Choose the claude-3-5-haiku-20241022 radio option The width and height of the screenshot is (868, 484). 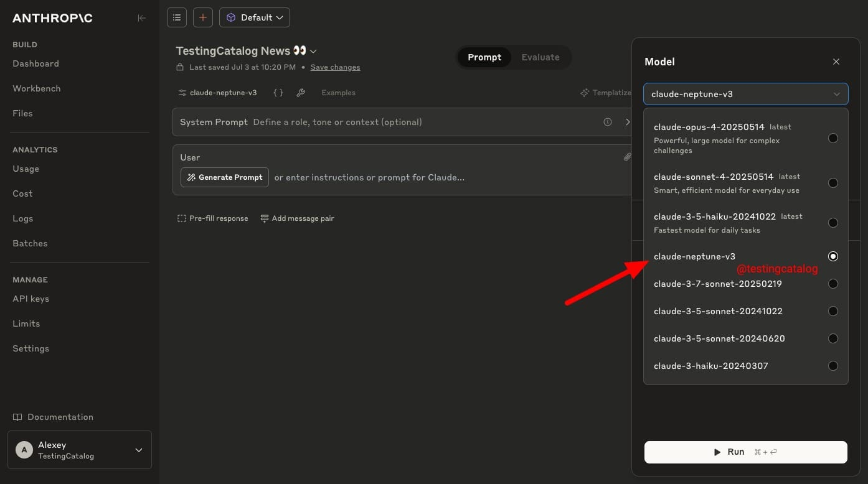pyautogui.click(x=833, y=223)
